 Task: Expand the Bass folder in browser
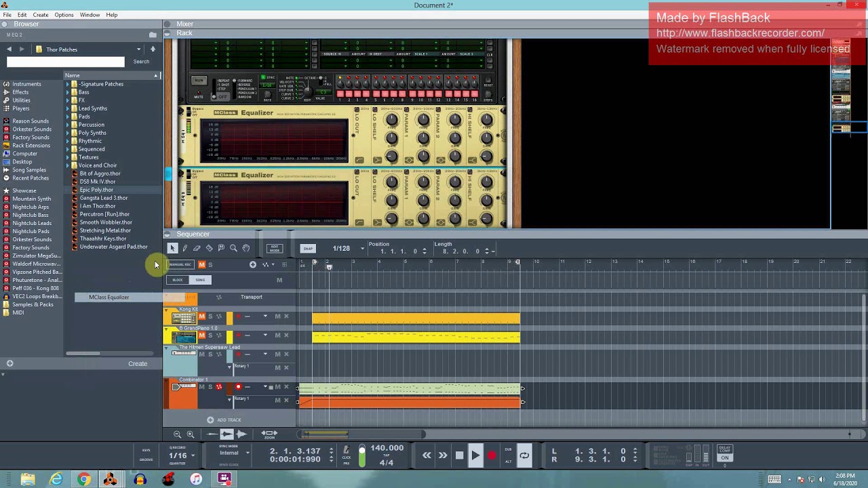tap(68, 92)
